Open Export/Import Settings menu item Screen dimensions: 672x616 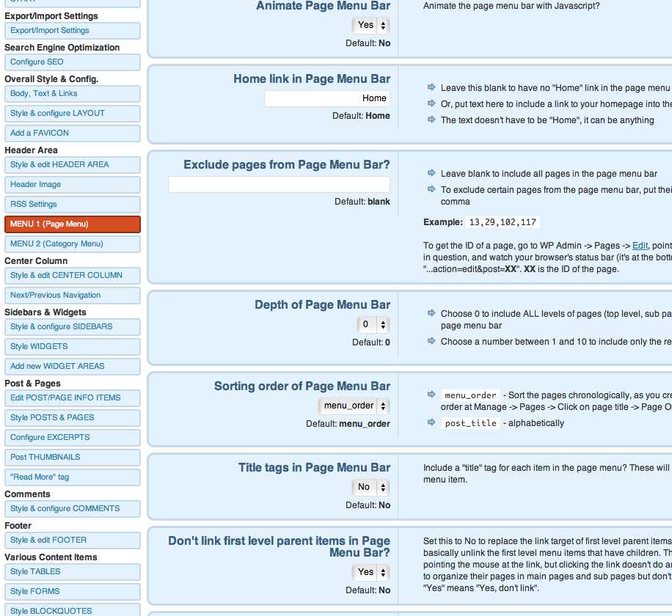click(x=73, y=31)
